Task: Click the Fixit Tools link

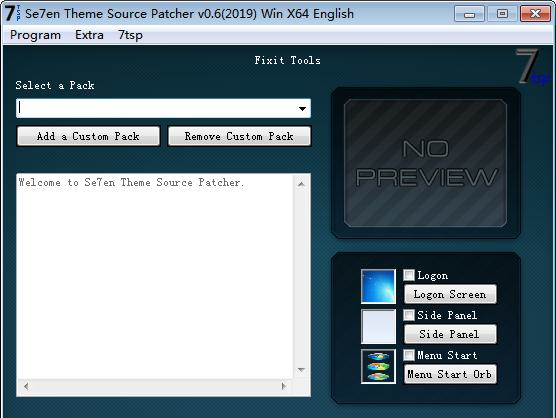Action: click(287, 61)
